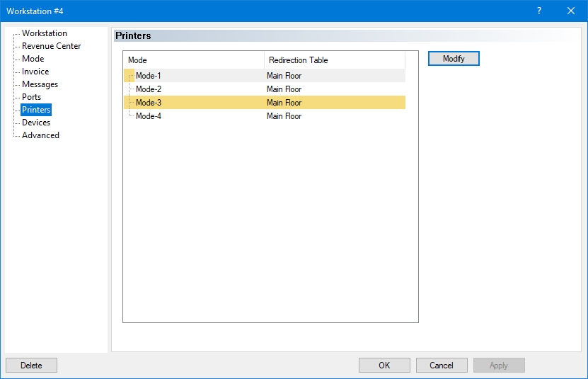Select the Mode-2 printer row
Viewport: 588px width, 379px height.
149,89
